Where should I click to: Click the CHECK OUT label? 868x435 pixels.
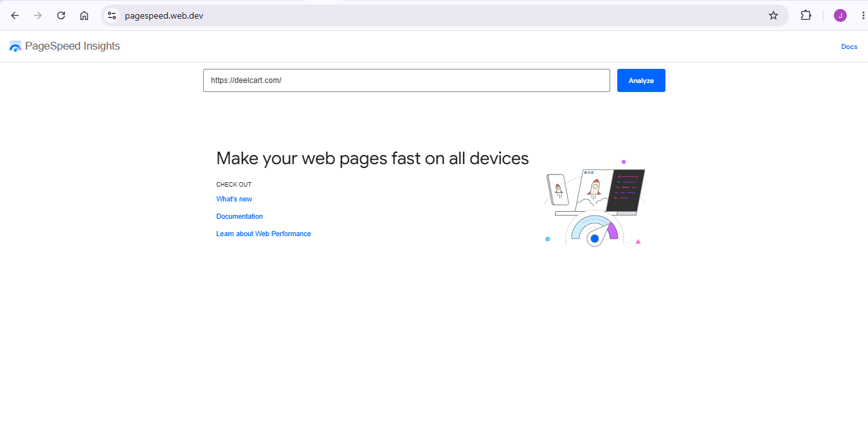click(233, 185)
